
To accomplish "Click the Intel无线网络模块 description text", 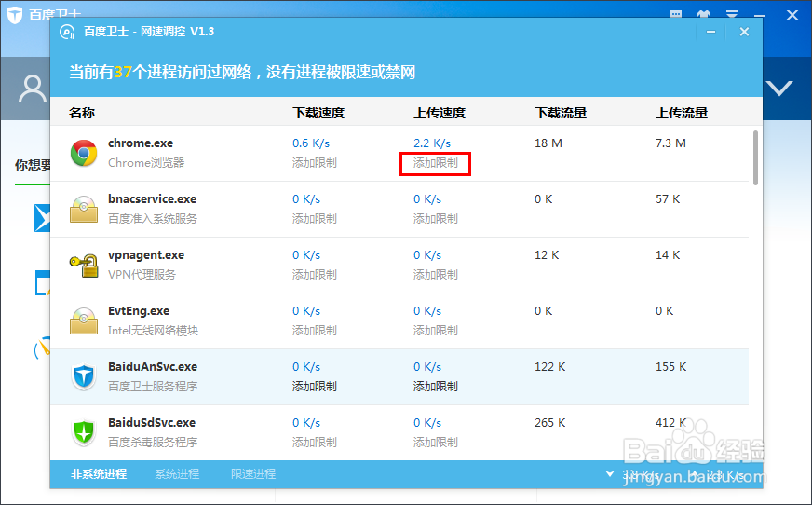I will pyautogui.click(x=153, y=331).
